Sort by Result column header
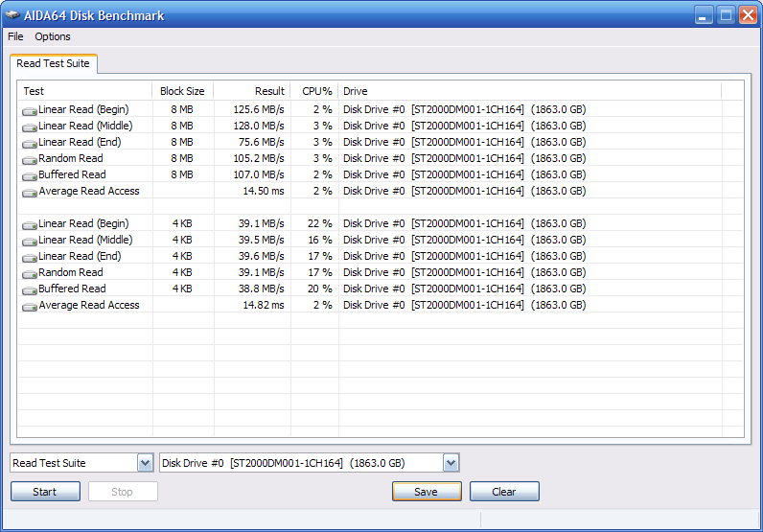Screen dimensions: 763x532 (252, 91)
